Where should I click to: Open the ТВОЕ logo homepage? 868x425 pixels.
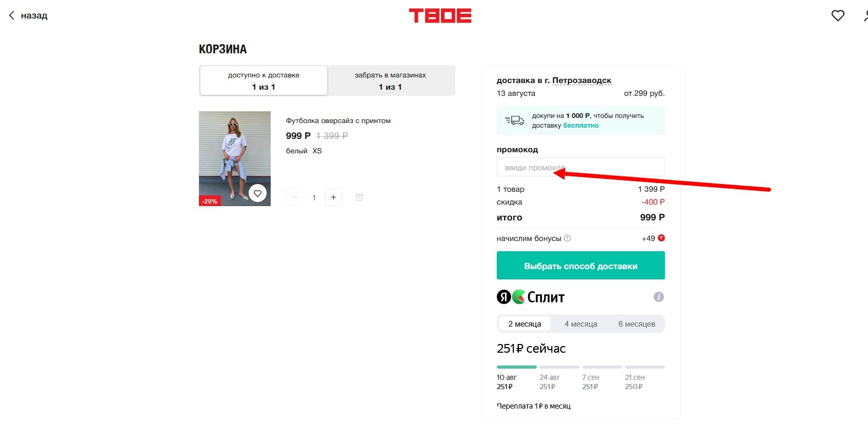click(x=440, y=15)
